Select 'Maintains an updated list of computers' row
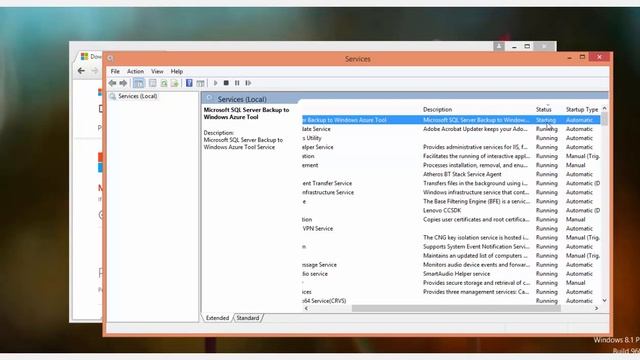Image resolution: width=640 pixels, height=360 pixels. click(x=451, y=256)
